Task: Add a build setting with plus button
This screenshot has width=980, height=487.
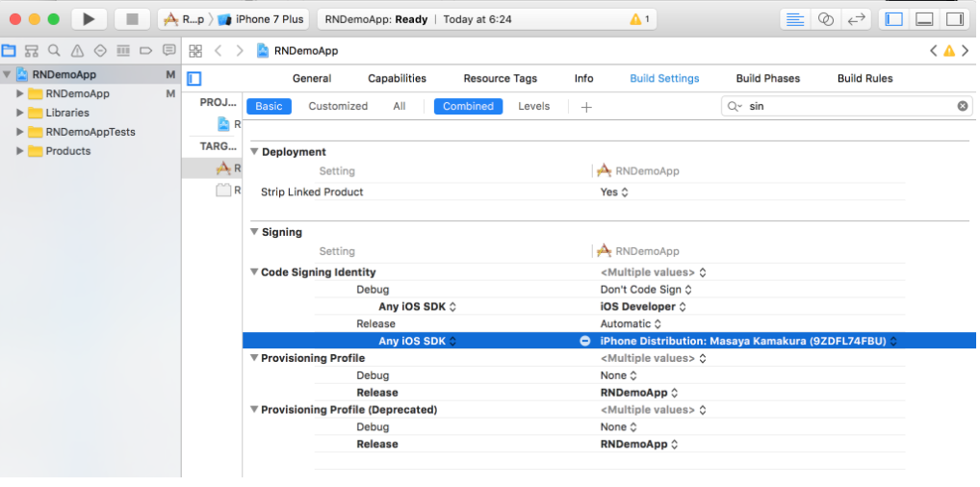Action: point(586,107)
